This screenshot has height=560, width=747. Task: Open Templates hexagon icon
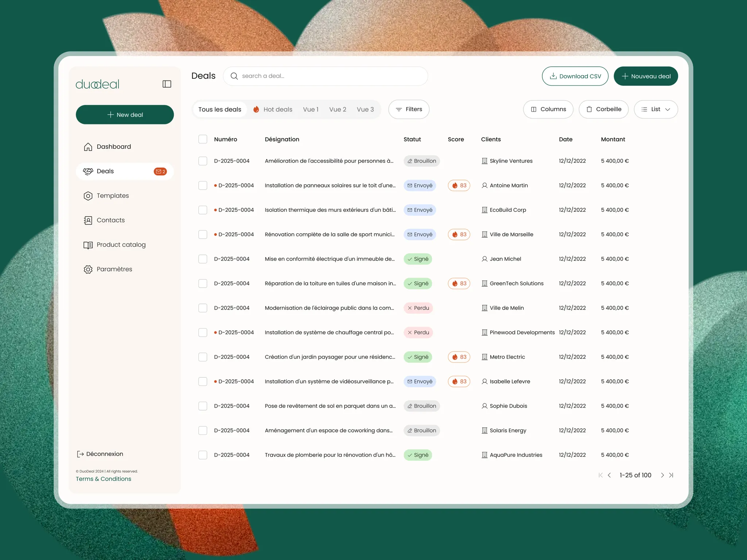click(x=88, y=196)
